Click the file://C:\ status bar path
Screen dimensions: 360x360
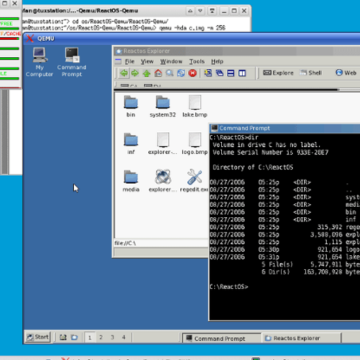click(125, 243)
